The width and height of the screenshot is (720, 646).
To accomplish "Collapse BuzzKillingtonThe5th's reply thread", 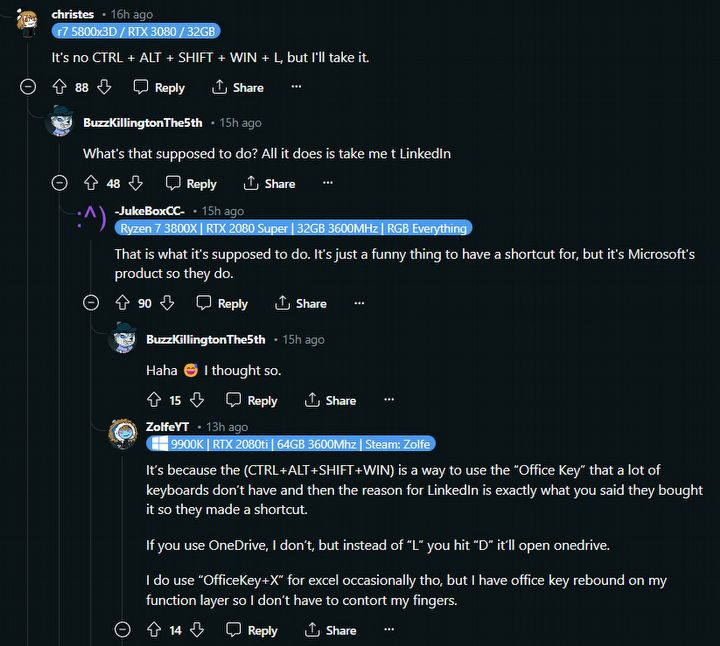I will tap(60, 183).
